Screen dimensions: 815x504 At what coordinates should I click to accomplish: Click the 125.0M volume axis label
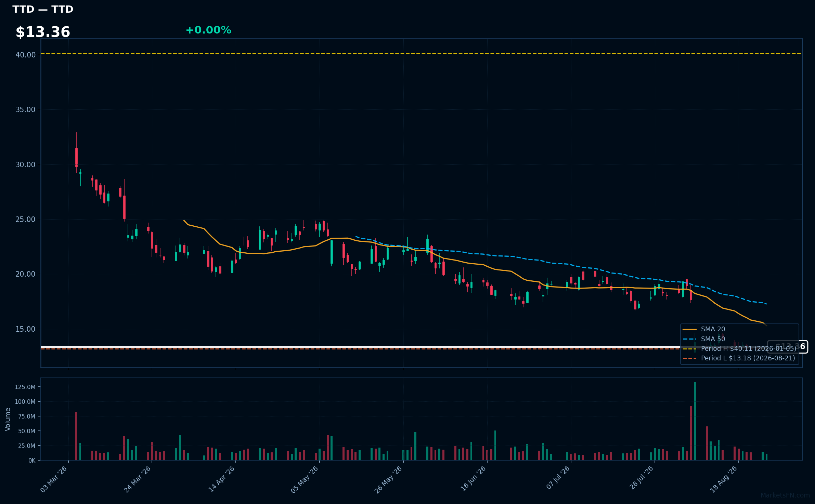point(25,387)
